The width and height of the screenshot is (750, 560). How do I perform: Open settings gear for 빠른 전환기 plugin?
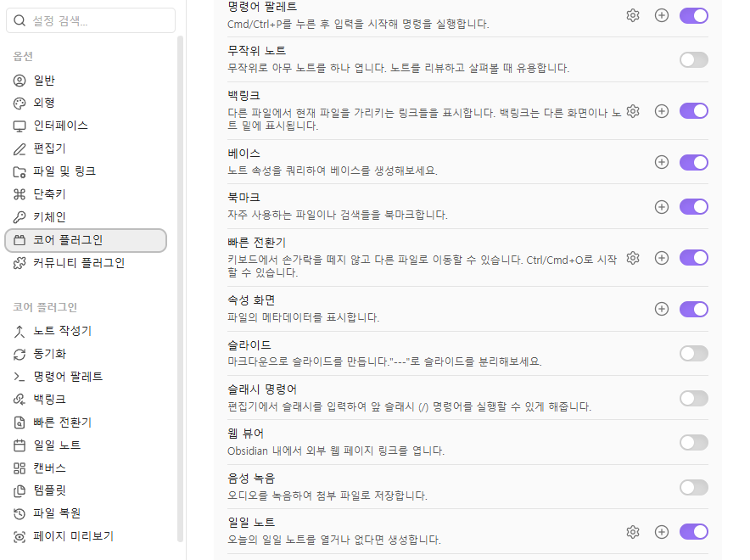pos(633,258)
